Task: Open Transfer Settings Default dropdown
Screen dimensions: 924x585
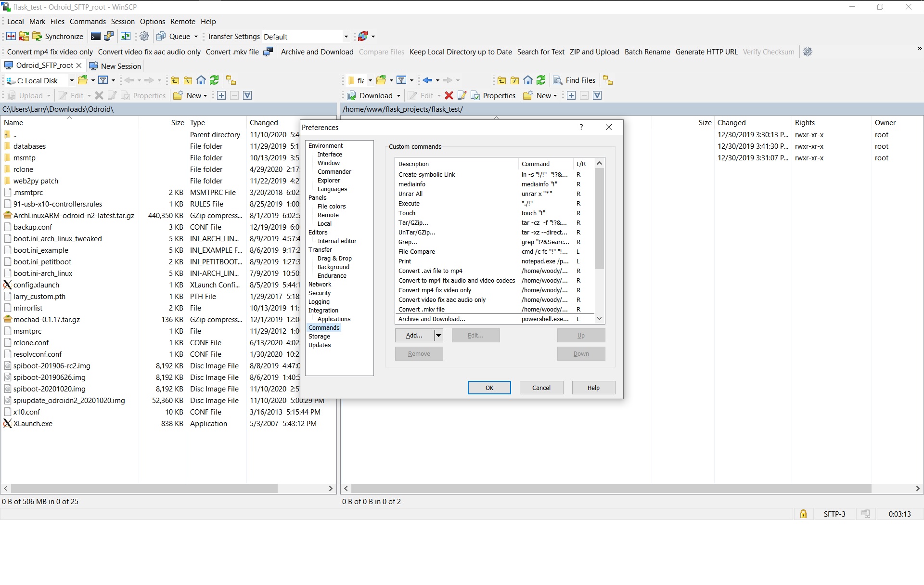Action: [x=346, y=37]
